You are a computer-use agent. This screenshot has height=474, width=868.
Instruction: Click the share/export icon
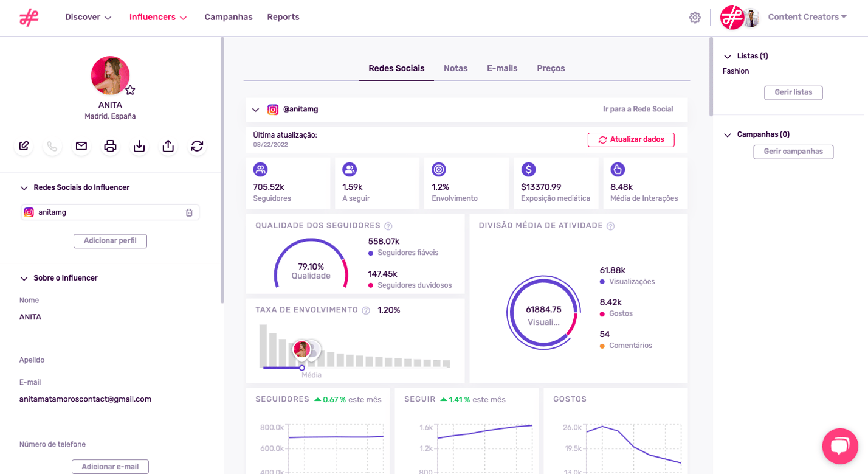tap(168, 146)
